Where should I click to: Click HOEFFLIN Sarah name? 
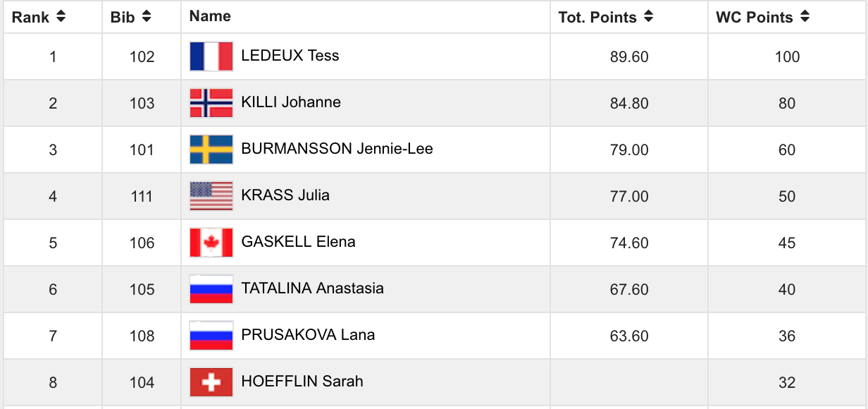302,381
